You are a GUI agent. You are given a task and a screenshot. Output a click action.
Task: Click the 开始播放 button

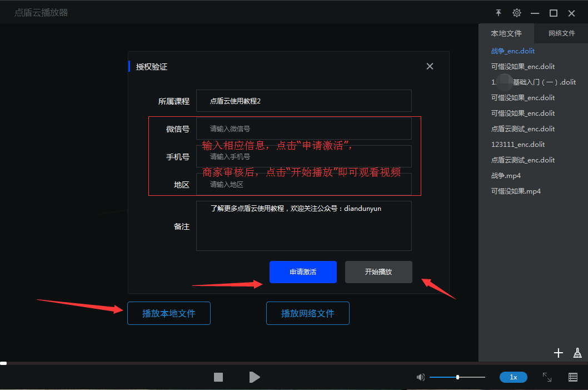(x=378, y=272)
